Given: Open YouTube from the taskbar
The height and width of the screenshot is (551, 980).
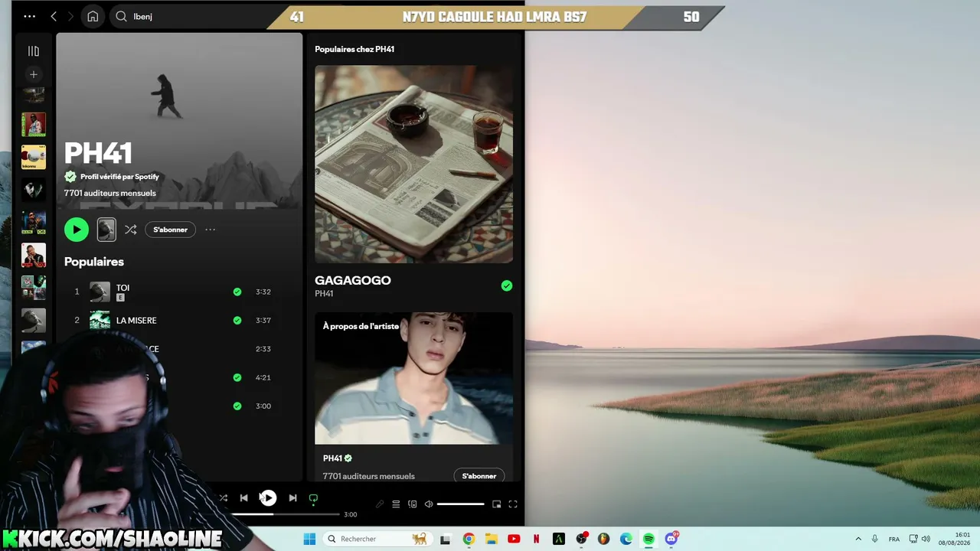Looking at the screenshot, I should [514, 539].
